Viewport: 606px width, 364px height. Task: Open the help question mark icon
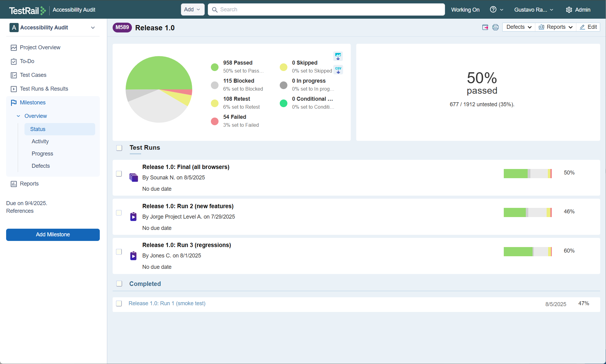[x=493, y=9]
